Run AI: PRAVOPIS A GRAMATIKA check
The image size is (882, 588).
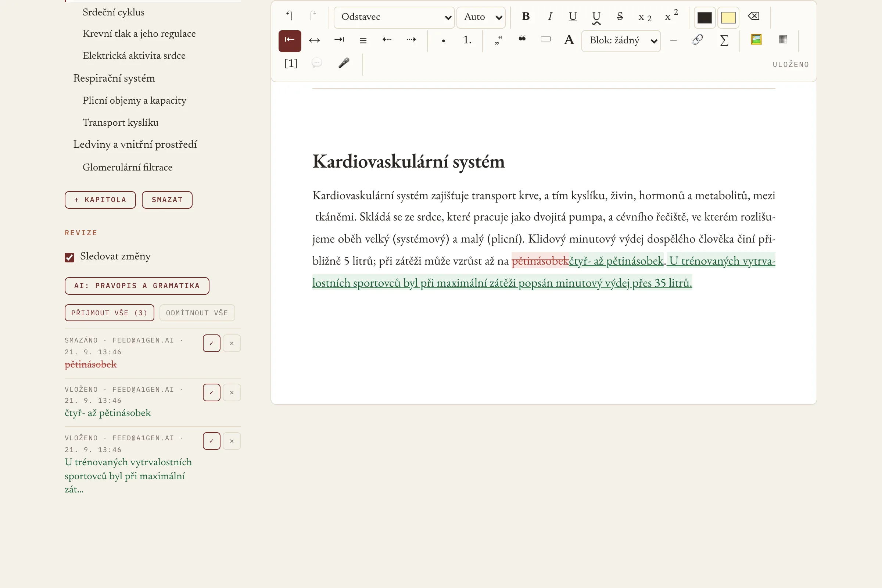pos(137,286)
